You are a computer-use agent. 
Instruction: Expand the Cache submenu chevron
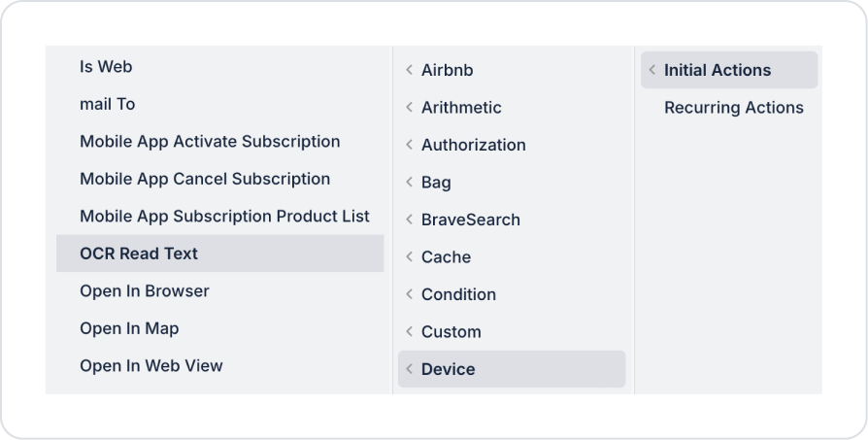pos(409,257)
